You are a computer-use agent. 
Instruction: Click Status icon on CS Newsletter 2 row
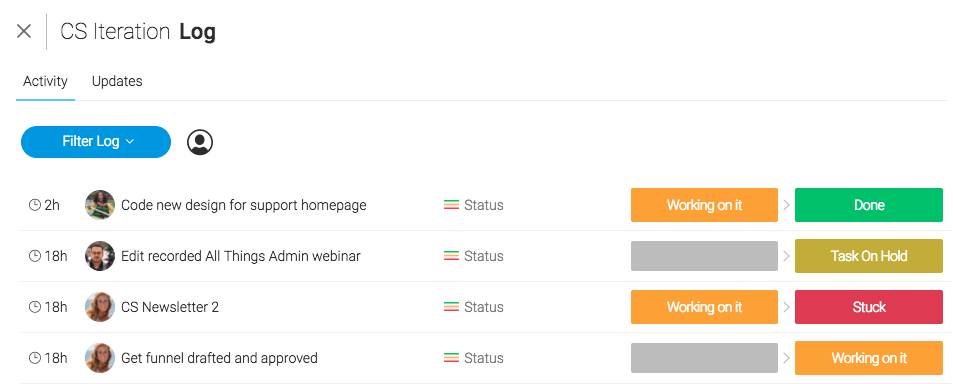pyautogui.click(x=451, y=307)
